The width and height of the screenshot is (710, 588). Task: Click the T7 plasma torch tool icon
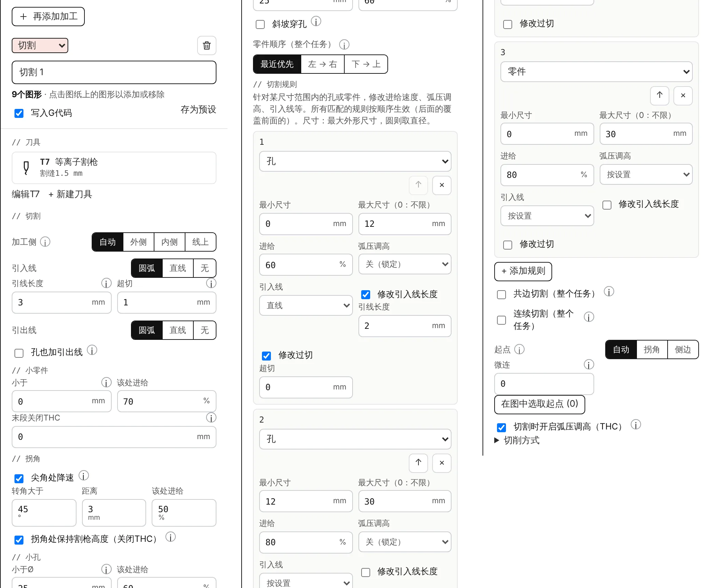tap(26, 168)
